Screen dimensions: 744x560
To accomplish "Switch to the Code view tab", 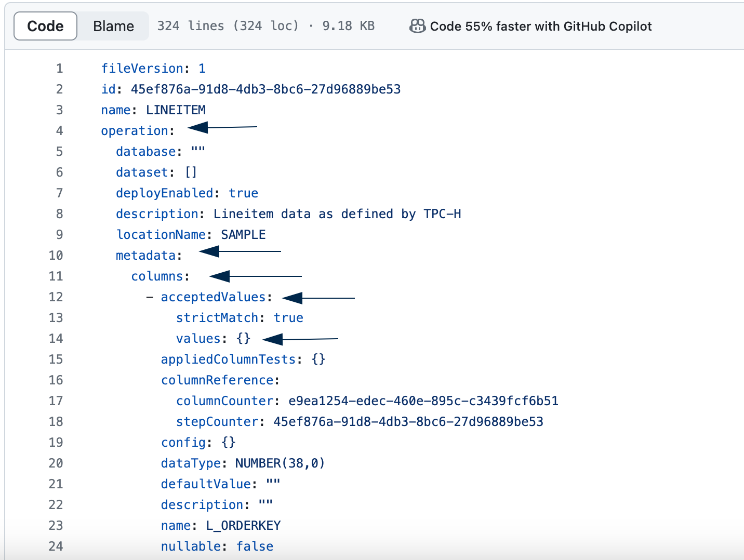I will (x=45, y=26).
